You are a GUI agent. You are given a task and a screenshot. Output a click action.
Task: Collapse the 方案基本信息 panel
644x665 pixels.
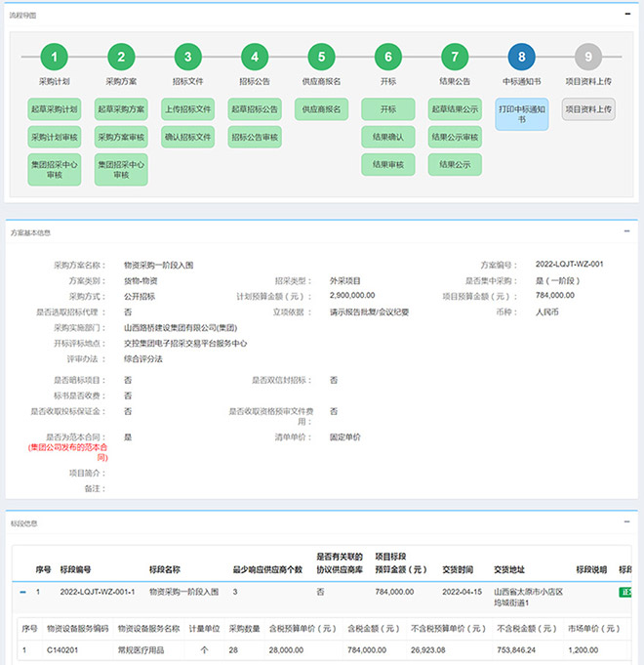click(x=627, y=231)
